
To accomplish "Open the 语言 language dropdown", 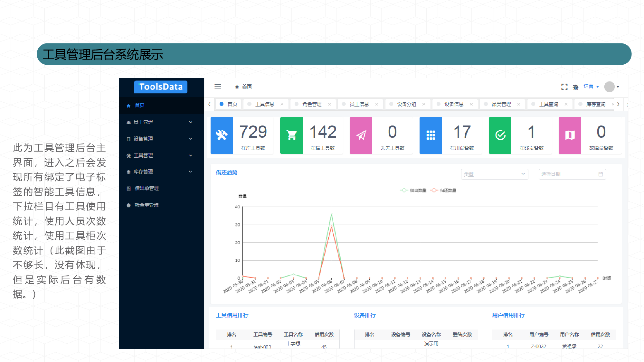I will coord(591,87).
